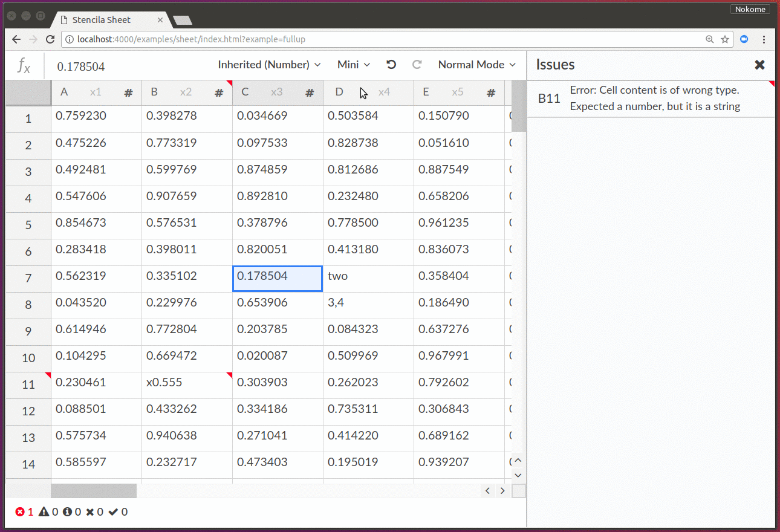Click the top-left select-all corner cell

(x=28, y=92)
